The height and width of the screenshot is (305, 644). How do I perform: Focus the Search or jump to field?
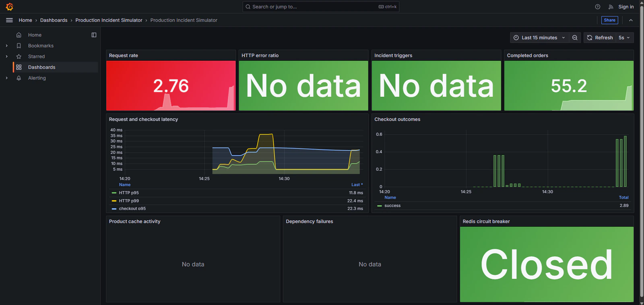(321, 7)
